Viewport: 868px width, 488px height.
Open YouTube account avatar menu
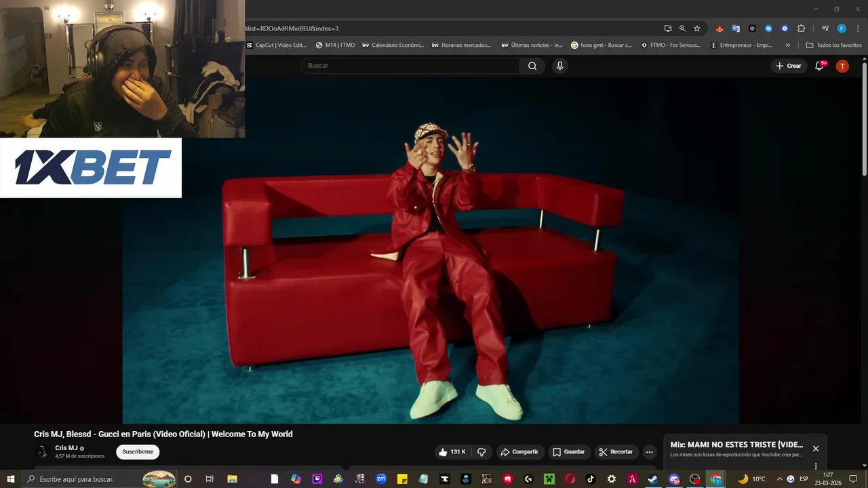tap(842, 66)
